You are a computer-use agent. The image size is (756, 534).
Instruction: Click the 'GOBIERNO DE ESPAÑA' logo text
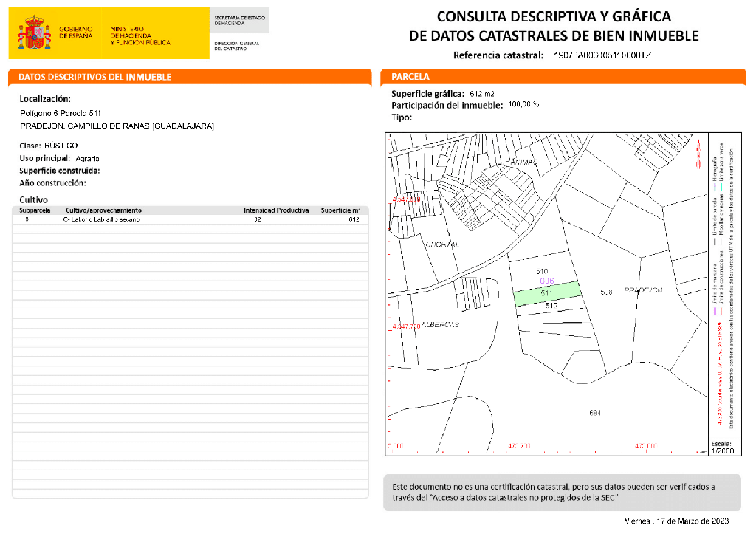click(76, 32)
